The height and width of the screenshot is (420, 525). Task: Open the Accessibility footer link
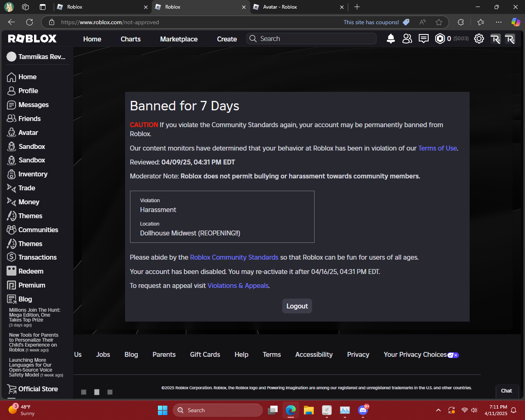click(x=314, y=355)
